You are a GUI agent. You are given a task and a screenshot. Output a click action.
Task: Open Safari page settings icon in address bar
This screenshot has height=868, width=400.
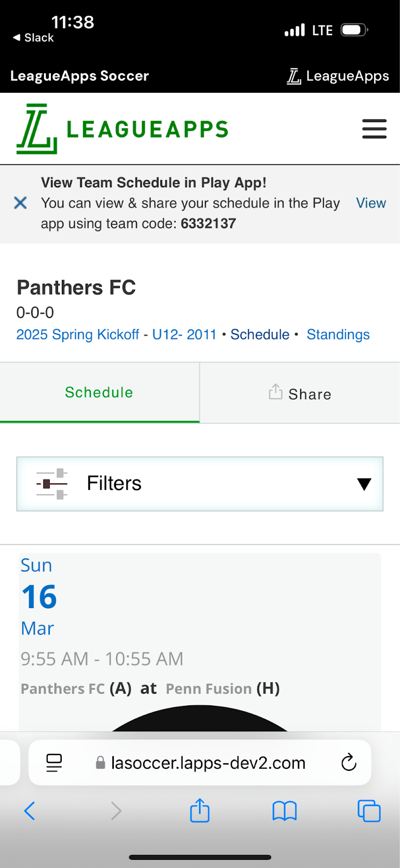(54, 763)
